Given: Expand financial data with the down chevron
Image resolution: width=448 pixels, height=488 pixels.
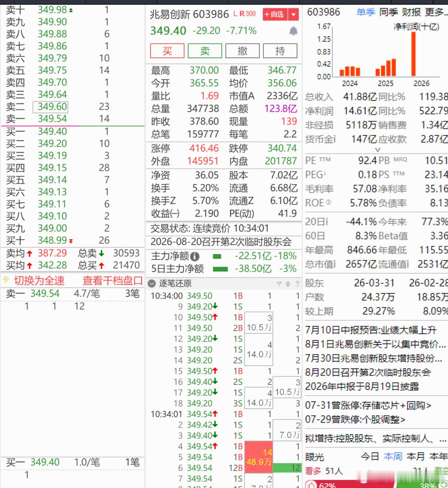Looking at the screenshot, I should 378,150.
